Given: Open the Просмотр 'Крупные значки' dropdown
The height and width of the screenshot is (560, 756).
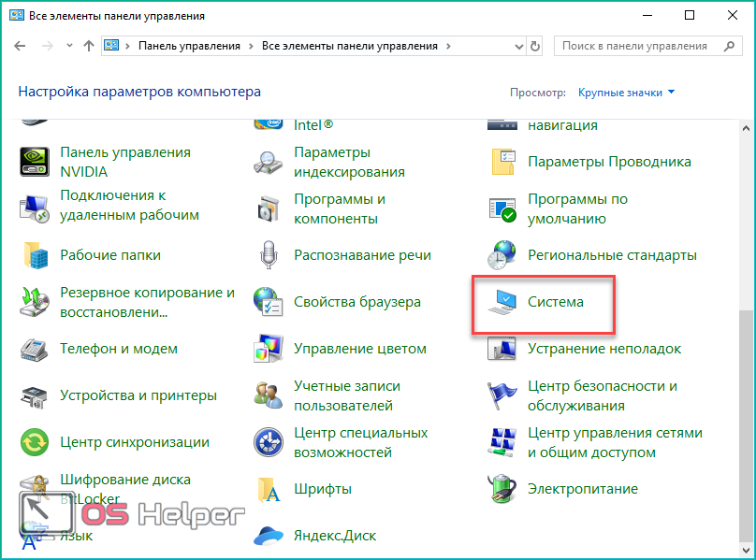Looking at the screenshot, I should [x=626, y=93].
